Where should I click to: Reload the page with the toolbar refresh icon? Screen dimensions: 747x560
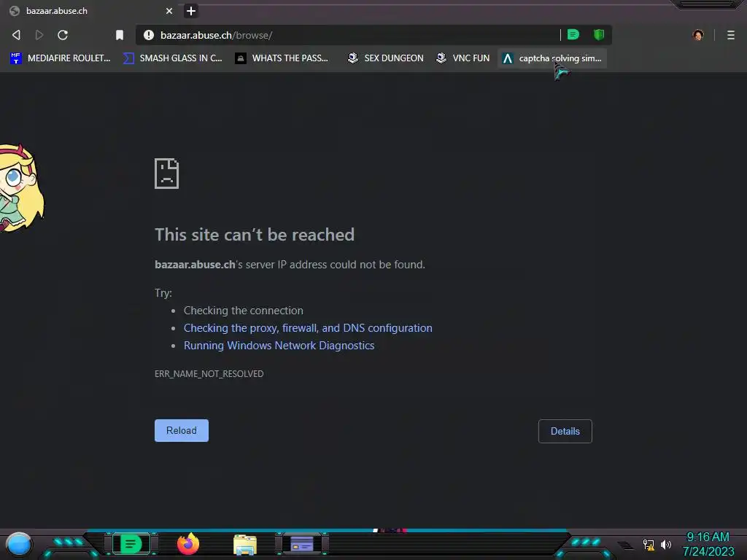coord(63,35)
